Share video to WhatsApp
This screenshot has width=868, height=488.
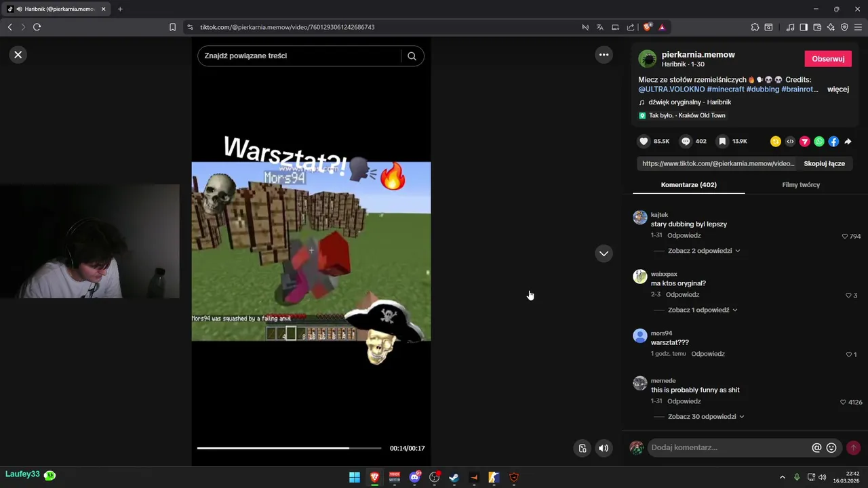[x=819, y=142]
